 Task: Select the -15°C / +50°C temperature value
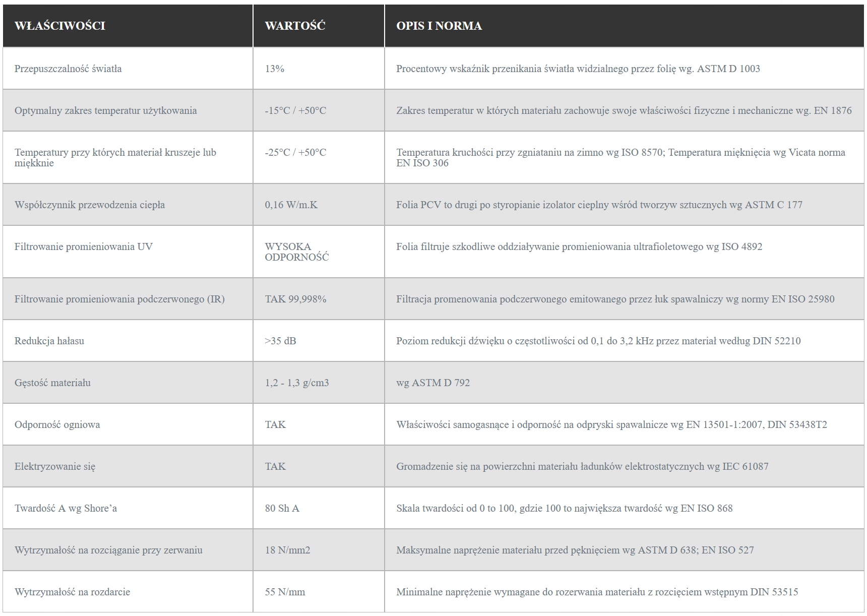click(295, 110)
